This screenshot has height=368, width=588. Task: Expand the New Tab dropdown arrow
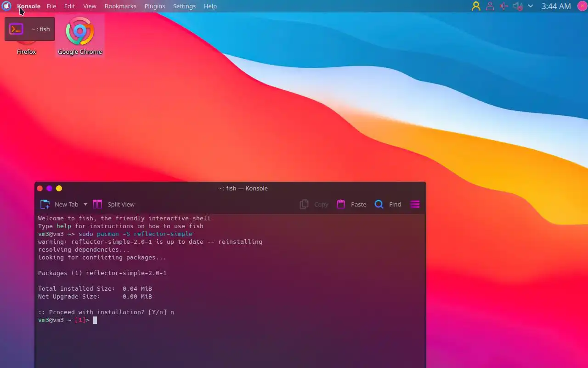tap(85, 204)
